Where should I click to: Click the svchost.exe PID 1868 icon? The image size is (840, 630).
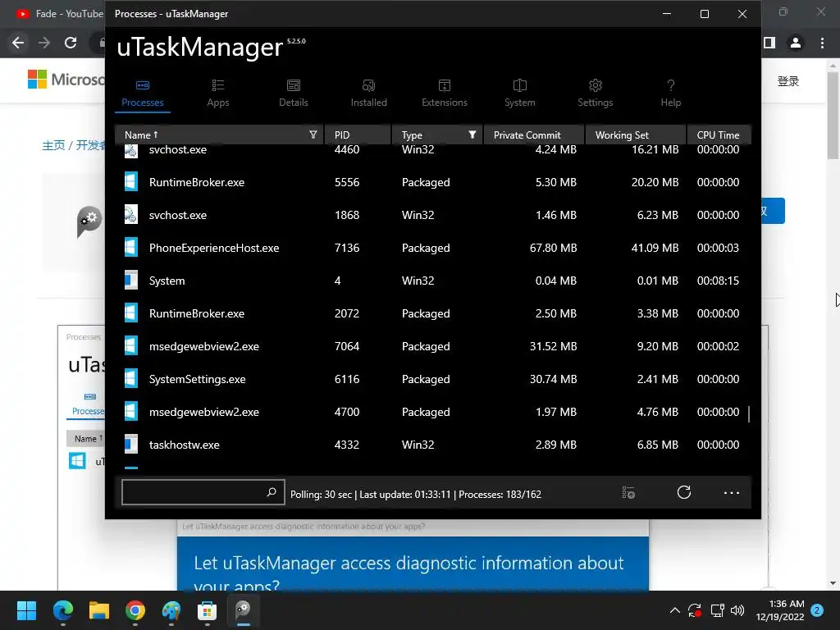pyautogui.click(x=131, y=214)
